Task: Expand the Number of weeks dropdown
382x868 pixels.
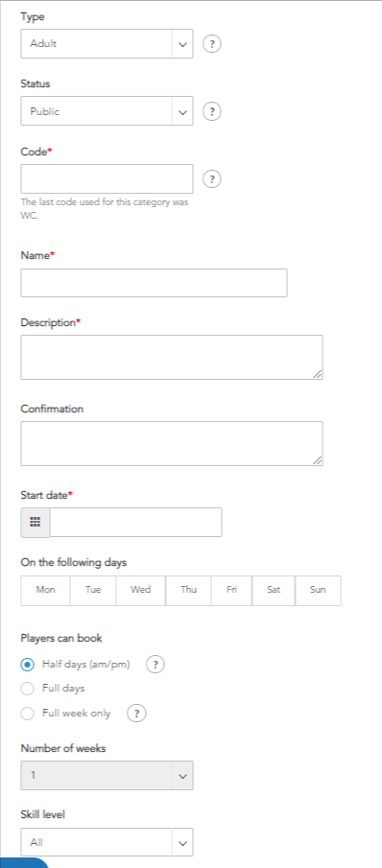Action: (x=107, y=776)
